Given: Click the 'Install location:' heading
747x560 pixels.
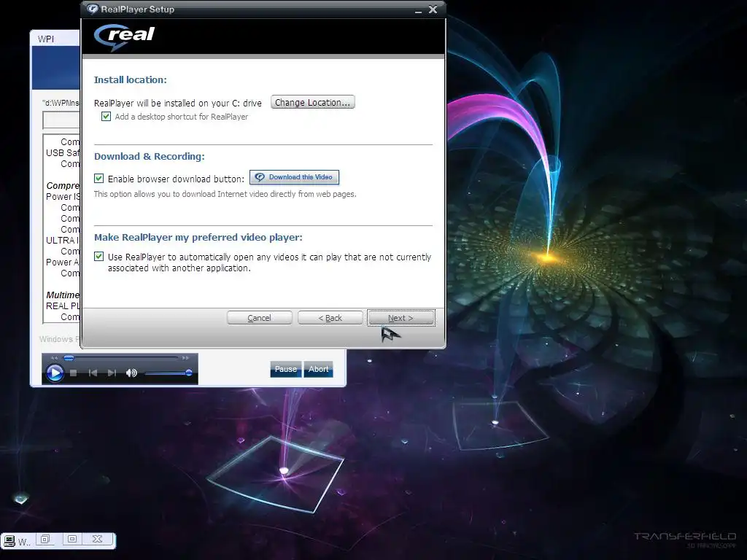Looking at the screenshot, I should 130,80.
